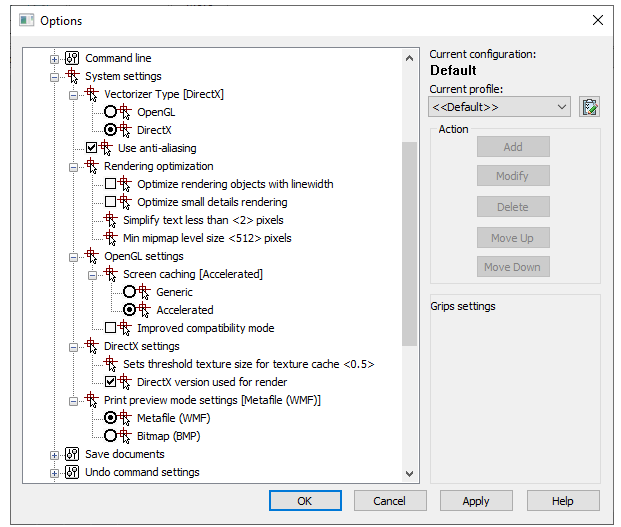Image resolution: width=621 pixels, height=527 pixels.
Task: Click the Min mipmap level size icon
Action: pyautogui.click(x=110, y=238)
